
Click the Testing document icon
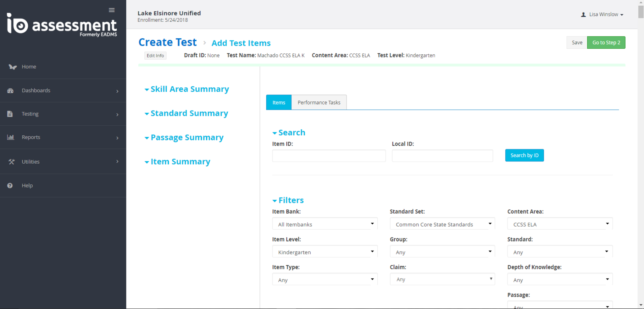(x=10, y=114)
